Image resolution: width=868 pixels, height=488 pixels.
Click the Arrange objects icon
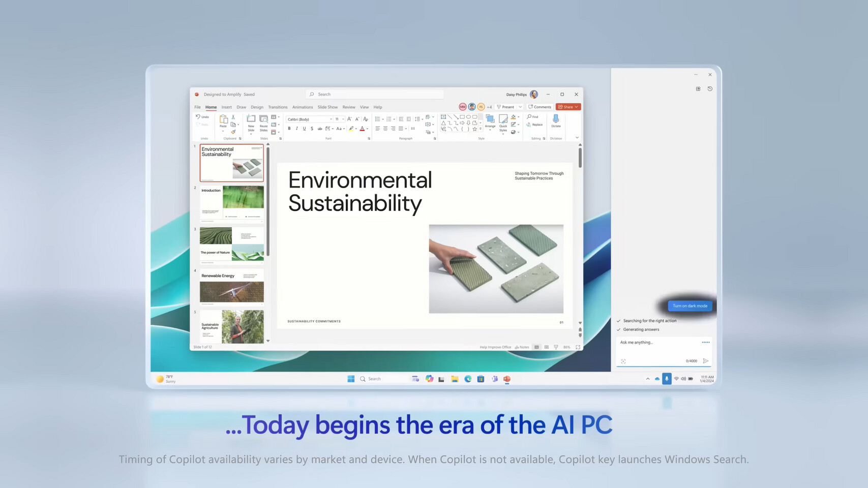[x=490, y=122]
